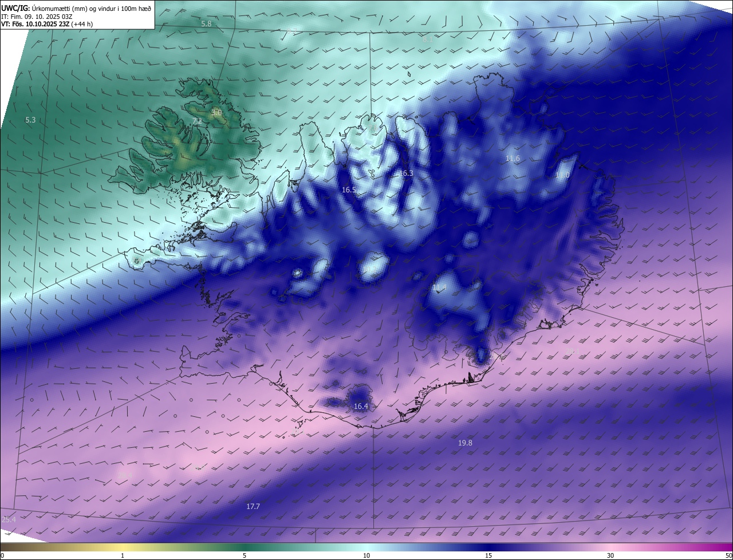Click the colorbar tick labeled 1
This screenshot has height=560, width=733.
click(x=123, y=555)
